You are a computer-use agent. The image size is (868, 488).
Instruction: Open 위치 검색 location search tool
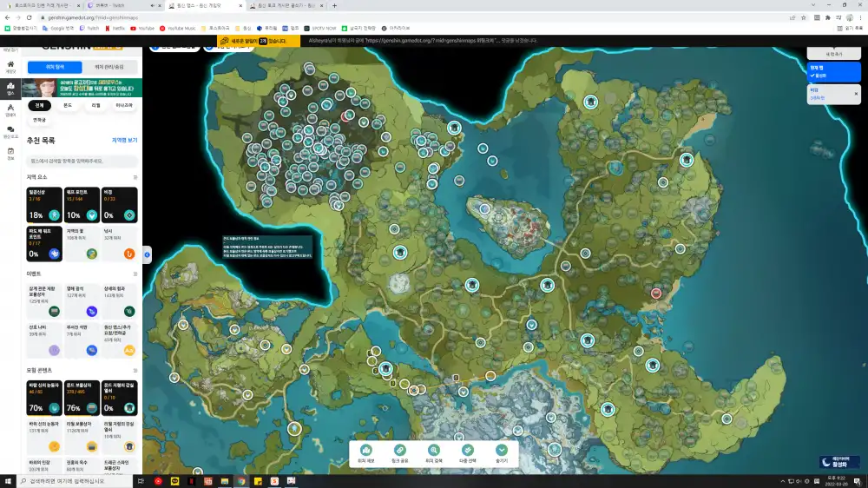(x=434, y=452)
